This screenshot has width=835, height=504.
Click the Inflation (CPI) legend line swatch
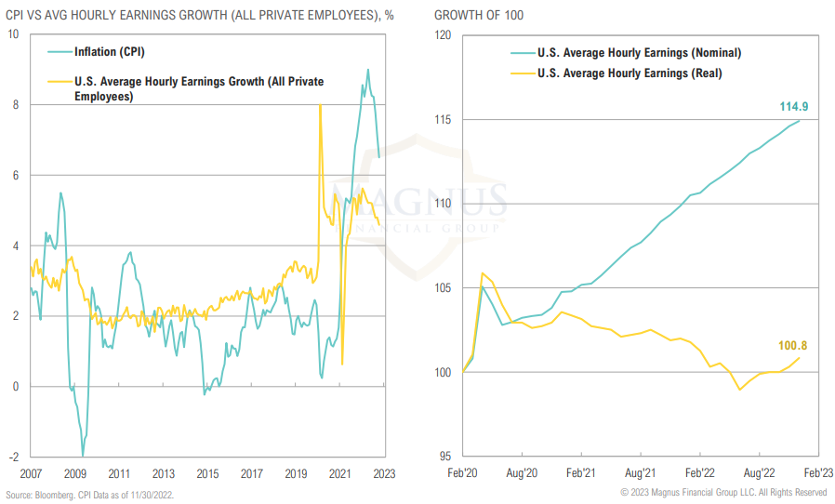pos(57,52)
